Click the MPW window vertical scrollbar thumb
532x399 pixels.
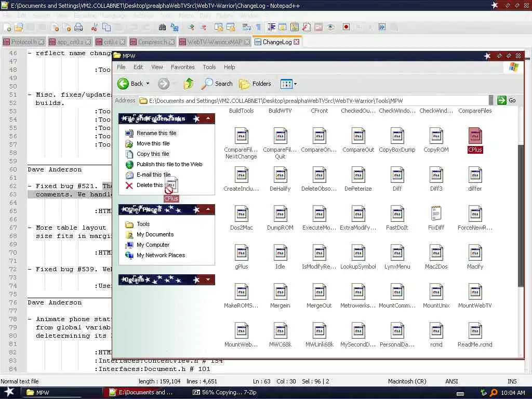(x=521, y=216)
